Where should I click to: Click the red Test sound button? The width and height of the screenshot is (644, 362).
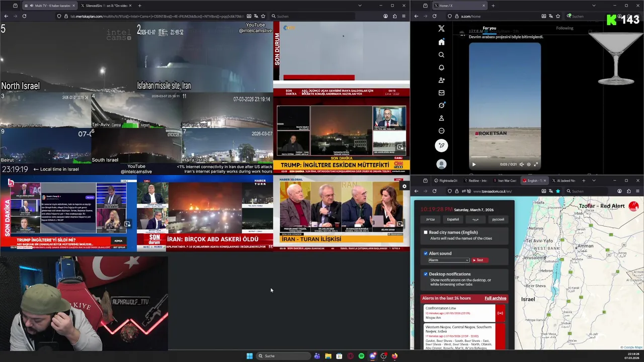pos(479,260)
